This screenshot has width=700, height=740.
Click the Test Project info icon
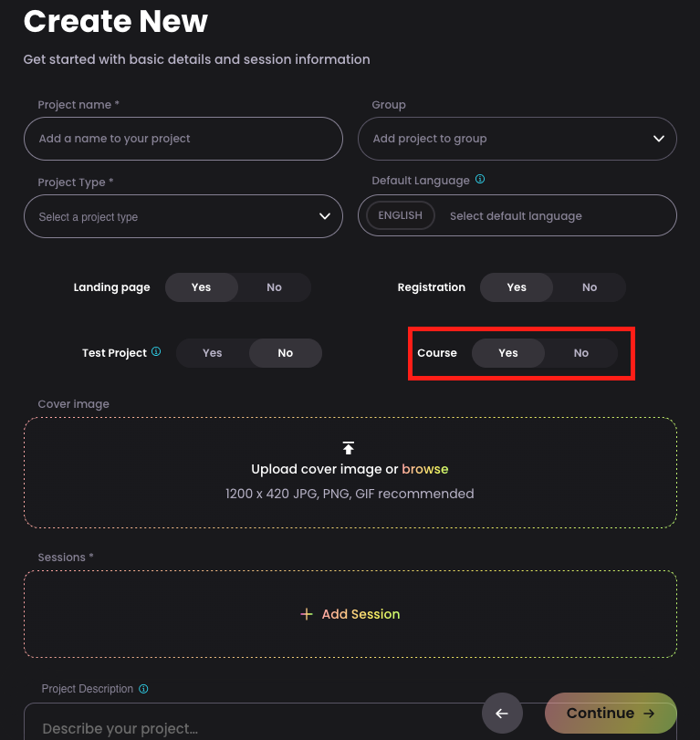pyautogui.click(x=156, y=351)
